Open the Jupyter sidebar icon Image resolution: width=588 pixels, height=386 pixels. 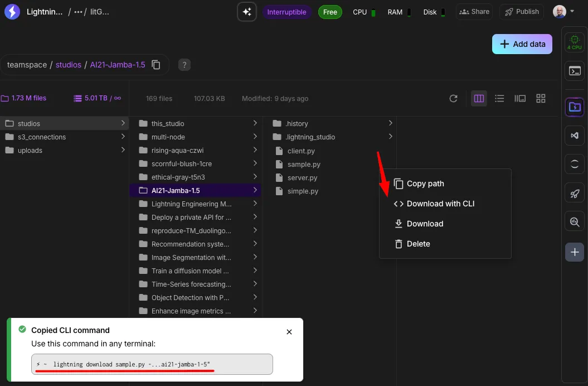coord(575,164)
